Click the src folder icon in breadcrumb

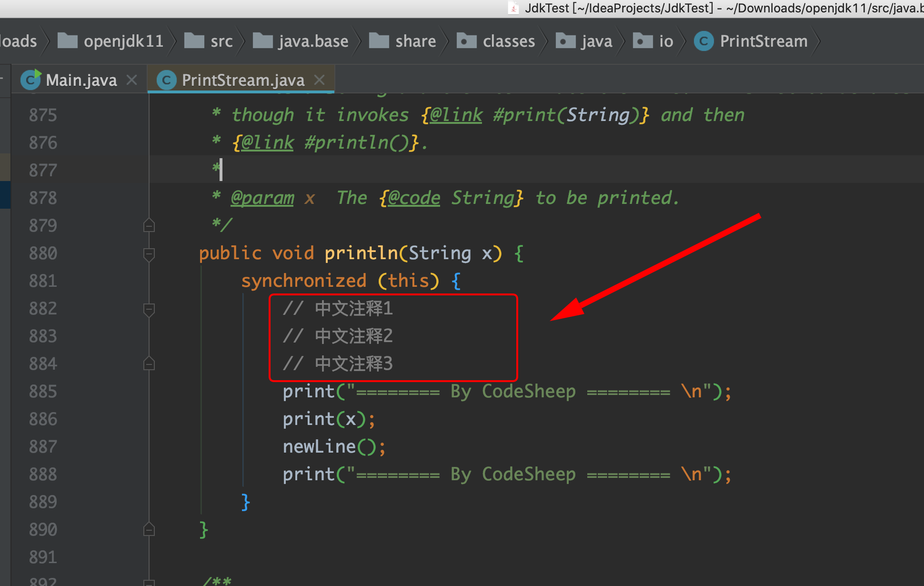(194, 41)
